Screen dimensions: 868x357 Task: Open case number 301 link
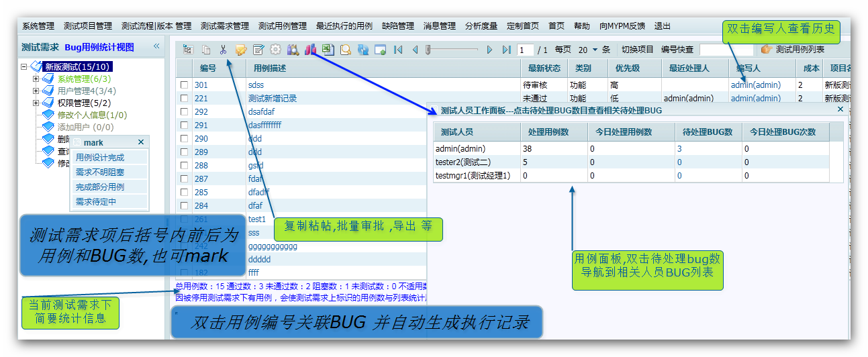coord(201,85)
